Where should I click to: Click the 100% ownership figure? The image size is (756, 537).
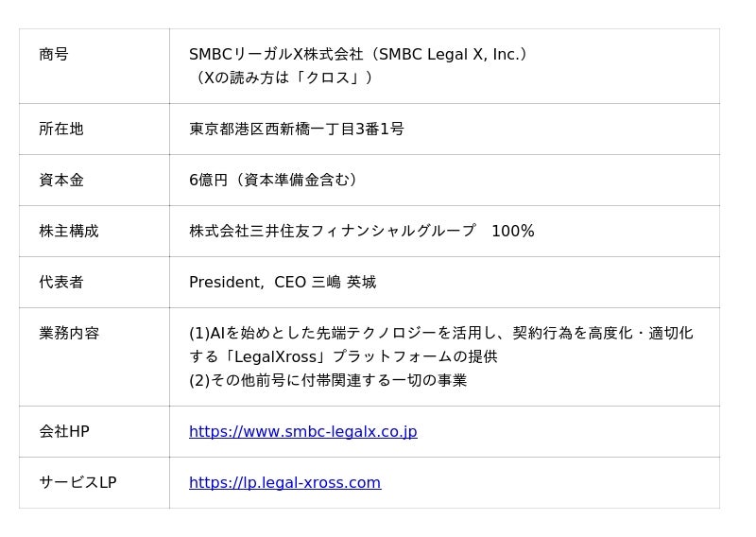(x=513, y=232)
